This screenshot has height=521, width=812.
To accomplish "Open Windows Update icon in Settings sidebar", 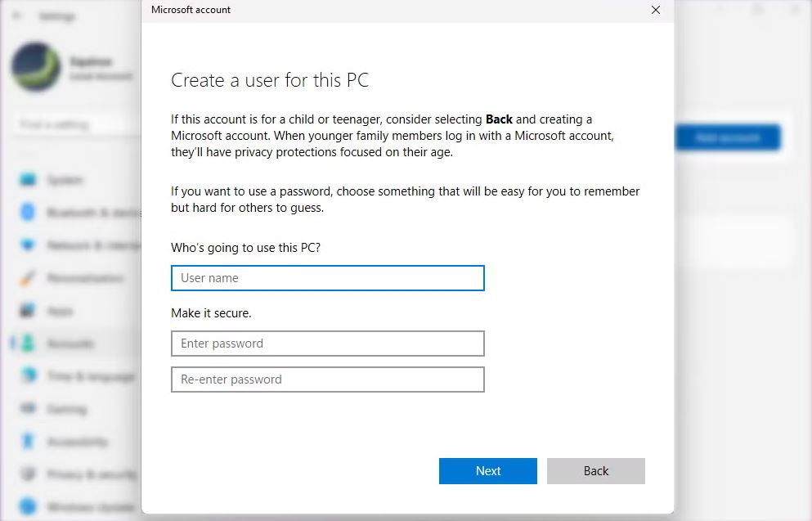I will pos(28,506).
